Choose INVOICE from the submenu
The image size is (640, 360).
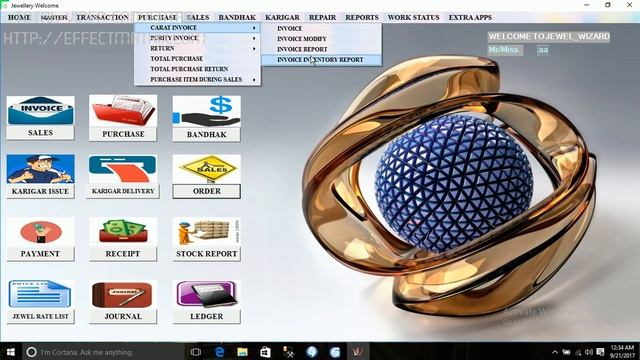[x=321, y=29]
